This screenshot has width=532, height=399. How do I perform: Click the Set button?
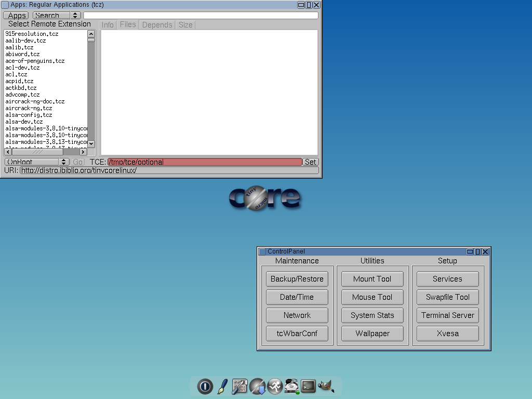[x=311, y=162]
